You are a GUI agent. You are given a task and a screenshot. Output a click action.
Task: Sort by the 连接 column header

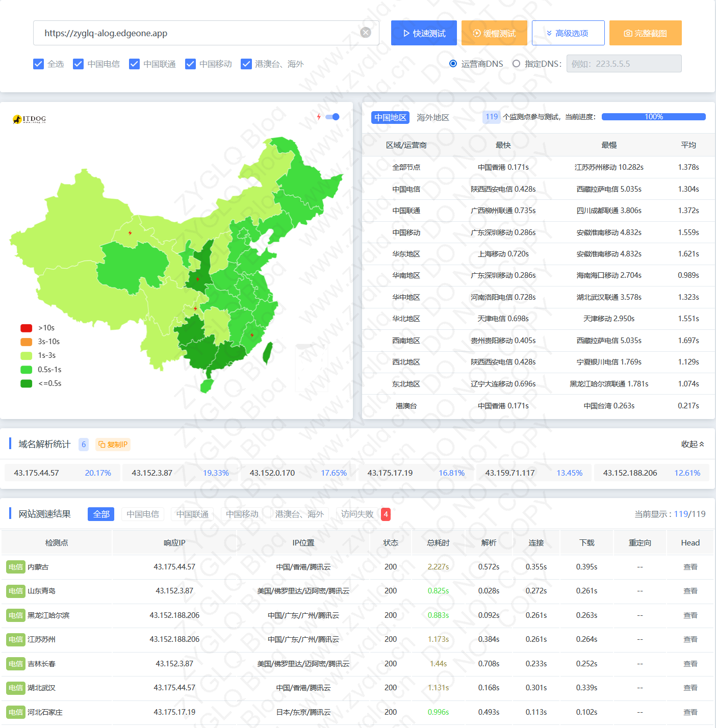click(536, 542)
